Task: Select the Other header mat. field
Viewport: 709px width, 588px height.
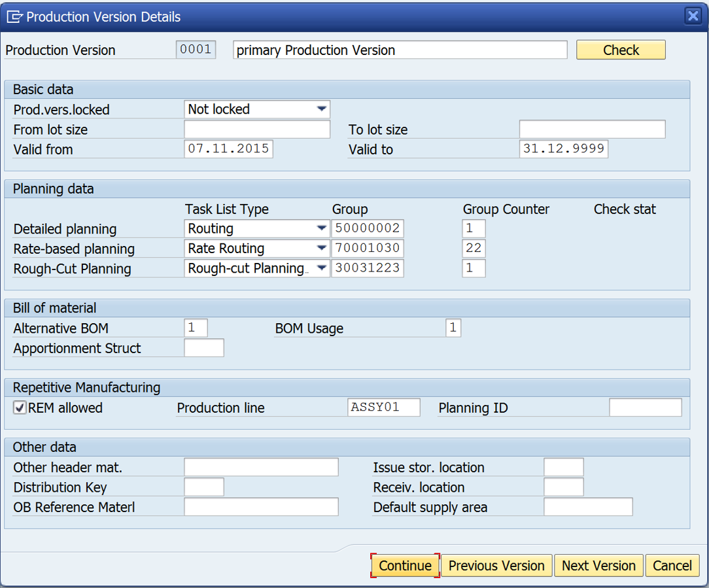Action: 260,467
